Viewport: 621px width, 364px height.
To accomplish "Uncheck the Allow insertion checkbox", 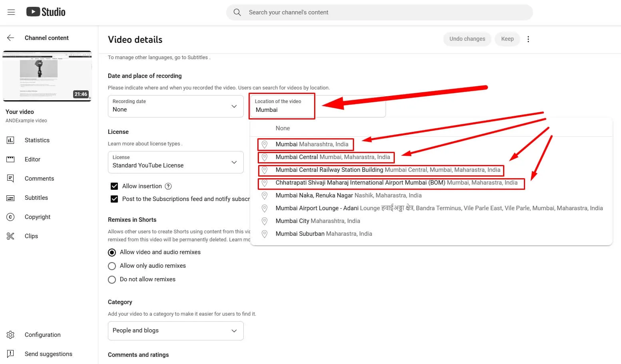I will 114,186.
